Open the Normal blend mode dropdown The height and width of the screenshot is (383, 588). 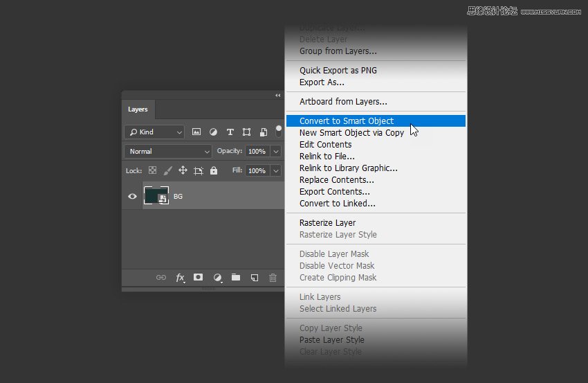[x=168, y=151]
